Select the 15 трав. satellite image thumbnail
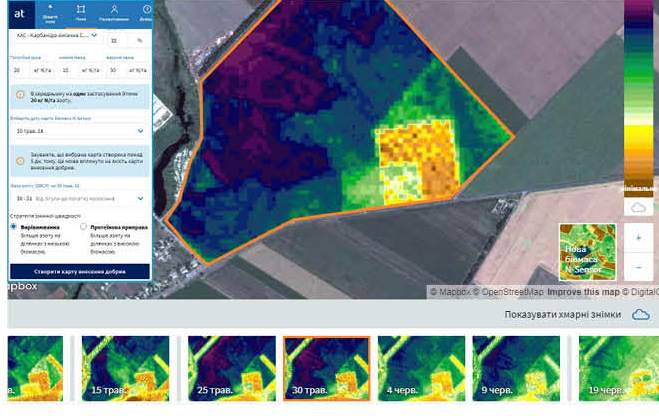 point(125,369)
